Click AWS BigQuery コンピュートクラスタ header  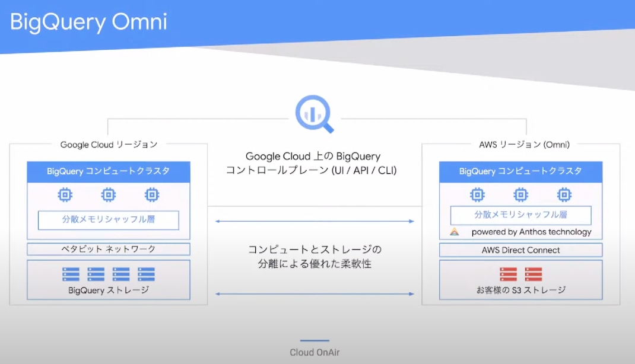point(521,171)
